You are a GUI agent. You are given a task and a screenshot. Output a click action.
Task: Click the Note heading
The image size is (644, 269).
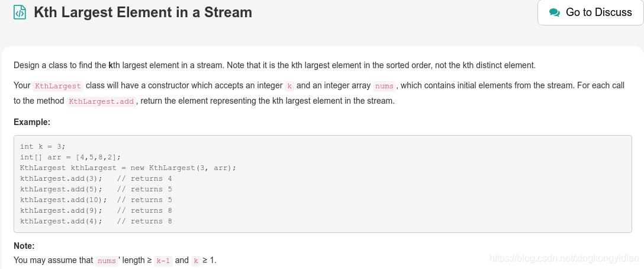[x=24, y=246]
